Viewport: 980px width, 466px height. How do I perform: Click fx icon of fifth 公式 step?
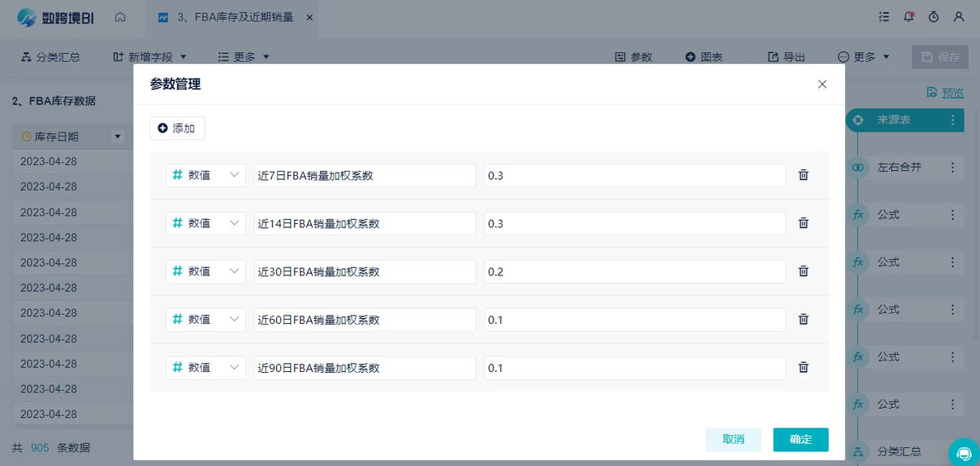click(x=858, y=405)
